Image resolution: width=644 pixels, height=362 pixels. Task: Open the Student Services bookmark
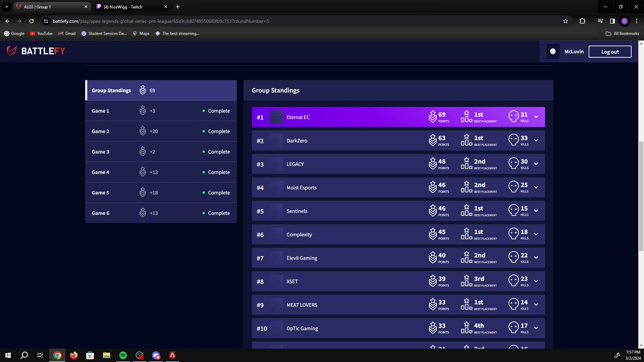pyautogui.click(x=105, y=33)
